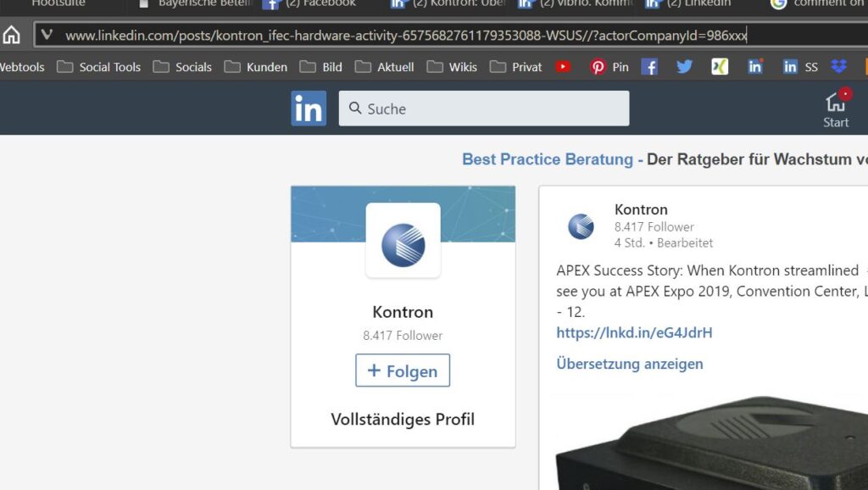The width and height of the screenshot is (868, 490).
Task: Open the YouTube bookmark icon
Action: click(563, 66)
